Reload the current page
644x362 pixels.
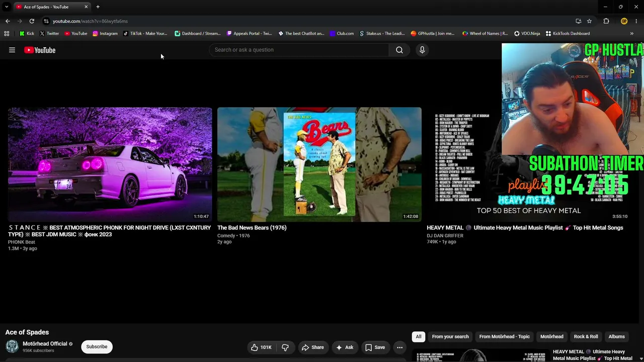point(32,21)
